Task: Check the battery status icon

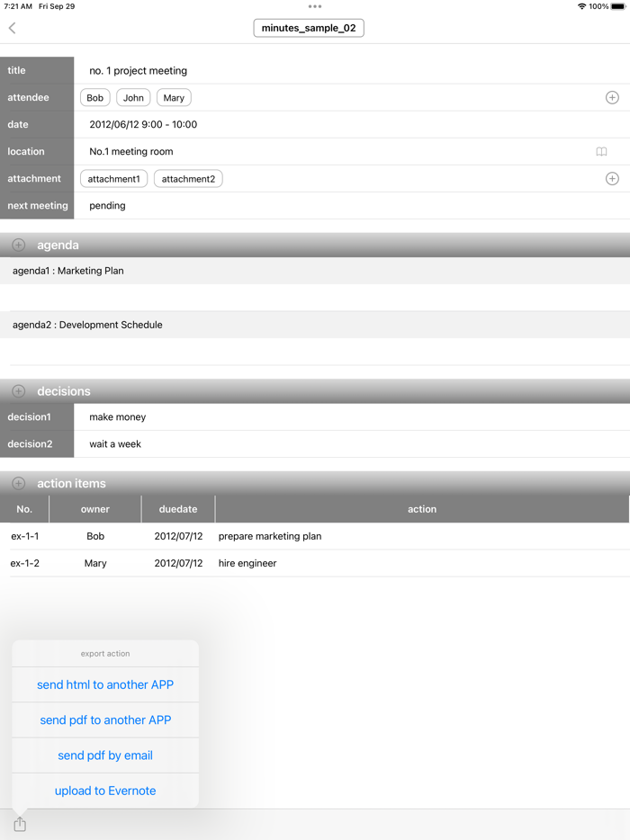Action: (618, 6)
